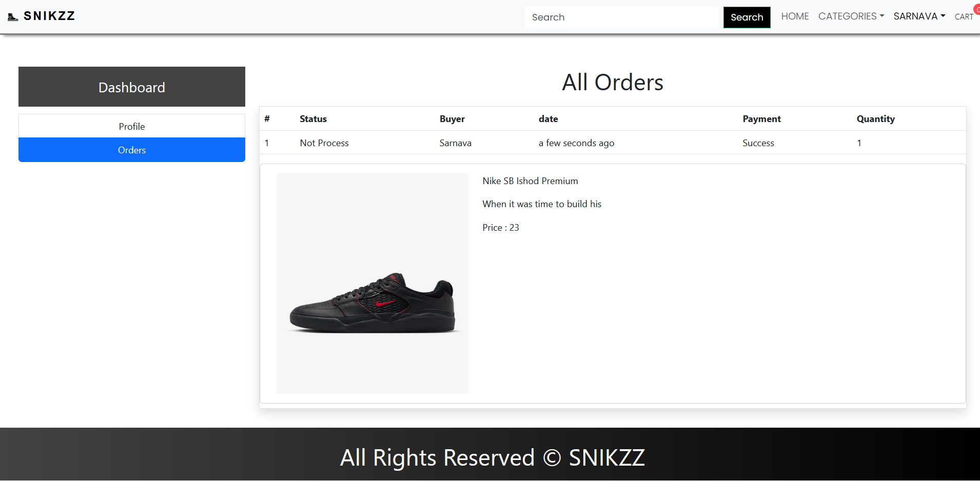Click the SNIKZZ brand link
The height and width of the screenshot is (481, 980).
(50, 16)
